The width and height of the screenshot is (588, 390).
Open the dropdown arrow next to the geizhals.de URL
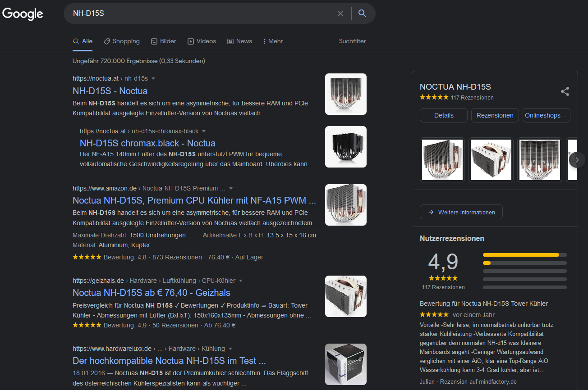(x=241, y=281)
